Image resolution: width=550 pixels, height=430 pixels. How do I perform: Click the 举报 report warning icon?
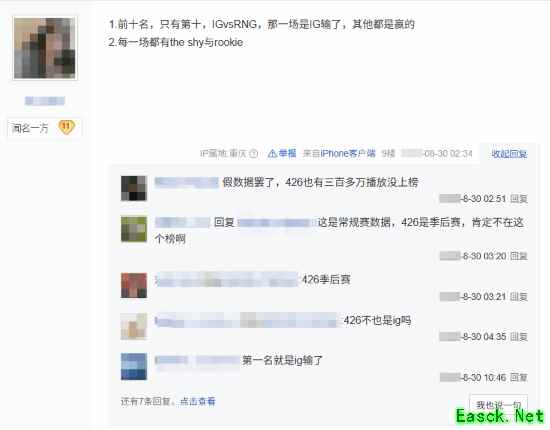272,153
